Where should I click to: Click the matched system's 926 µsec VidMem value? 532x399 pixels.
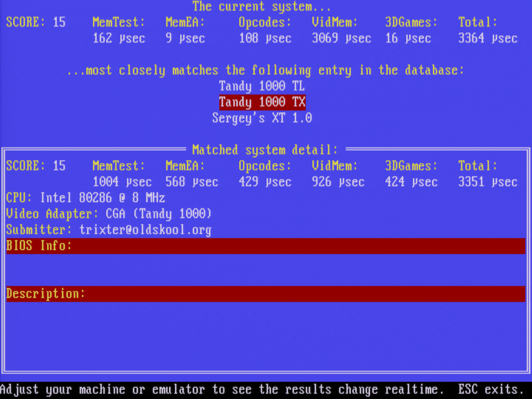pos(338,182)
